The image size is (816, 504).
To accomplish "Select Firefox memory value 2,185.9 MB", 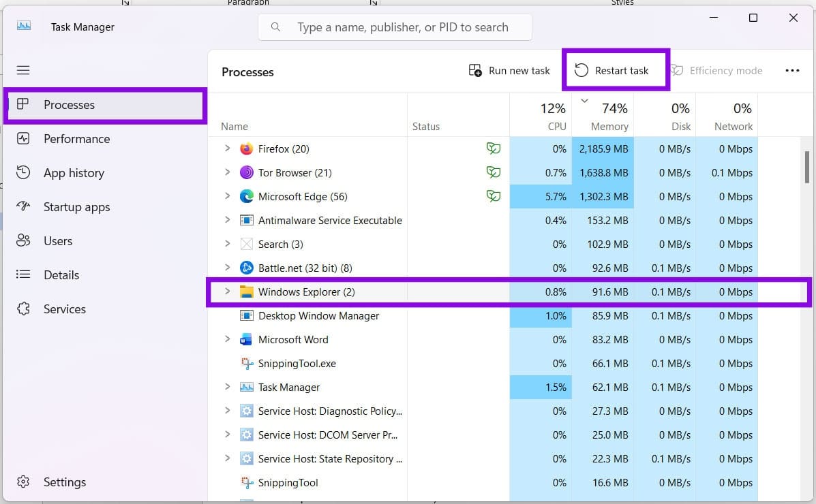I will tap(604, 148).
